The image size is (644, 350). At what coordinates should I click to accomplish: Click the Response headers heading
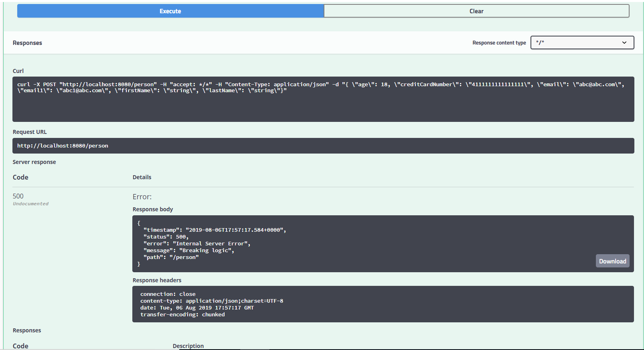click(157, 280)
